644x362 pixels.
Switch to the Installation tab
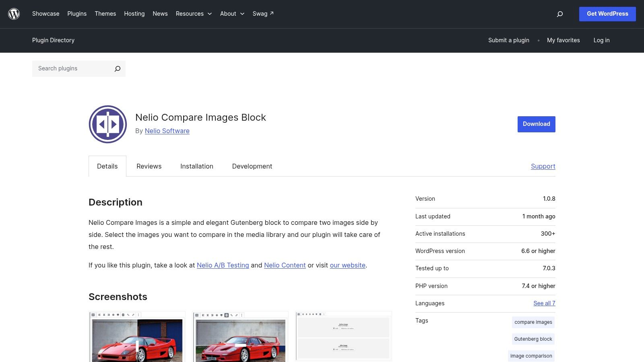point(197,166)
